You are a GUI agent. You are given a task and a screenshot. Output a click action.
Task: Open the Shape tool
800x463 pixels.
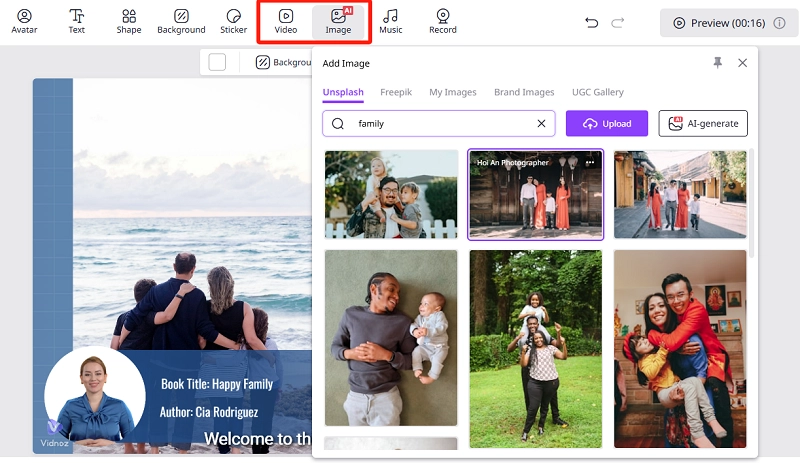pos(128,21)
